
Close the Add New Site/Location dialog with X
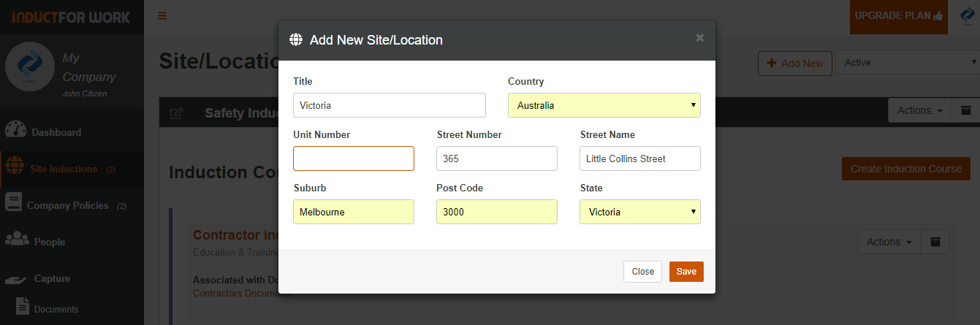(700, 38)
